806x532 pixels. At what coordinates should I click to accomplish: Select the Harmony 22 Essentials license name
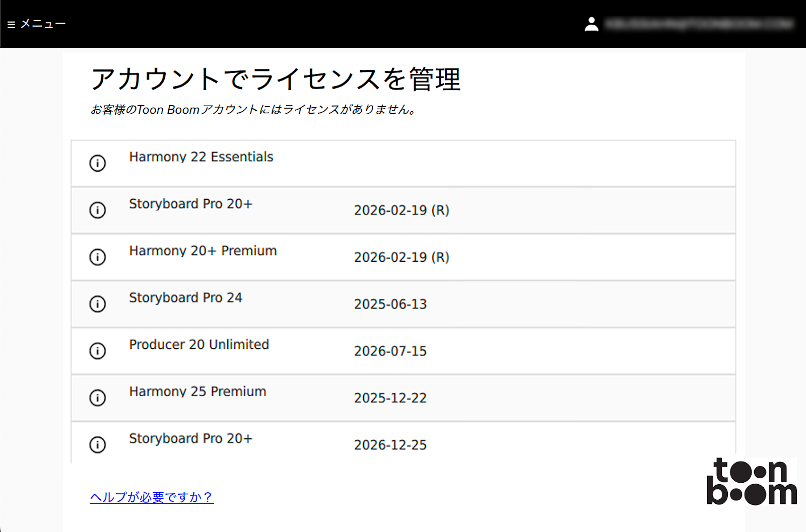point(201,157)
